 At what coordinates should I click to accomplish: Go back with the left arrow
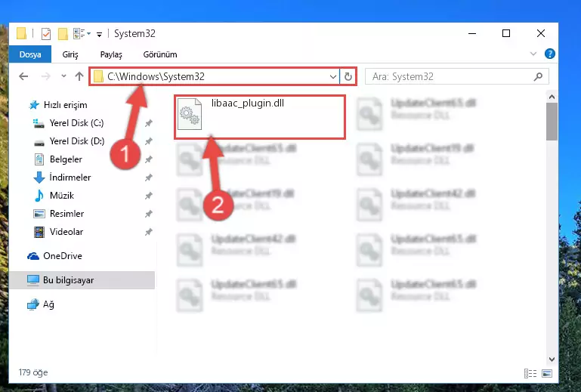coord(23,76)
